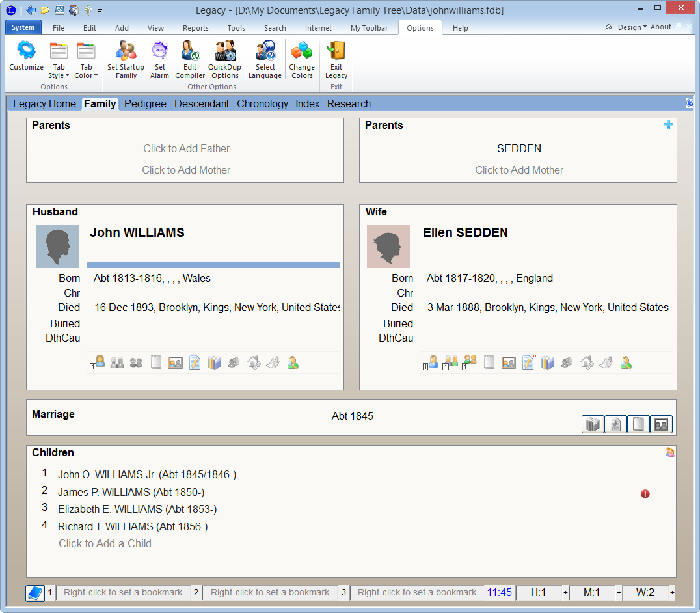Select child John O. WILLIAMS Jr.
700x613 pixels.
(x=147, y=474)
